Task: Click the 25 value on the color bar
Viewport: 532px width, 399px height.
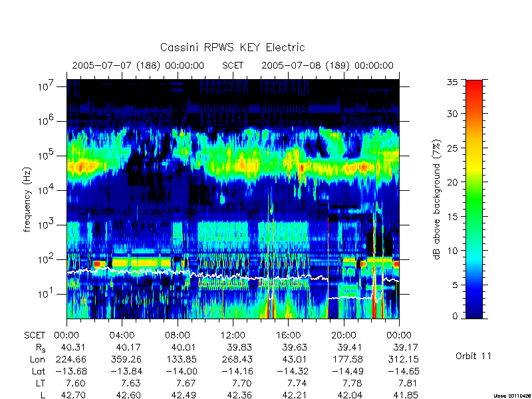Action: coord(452,148)
